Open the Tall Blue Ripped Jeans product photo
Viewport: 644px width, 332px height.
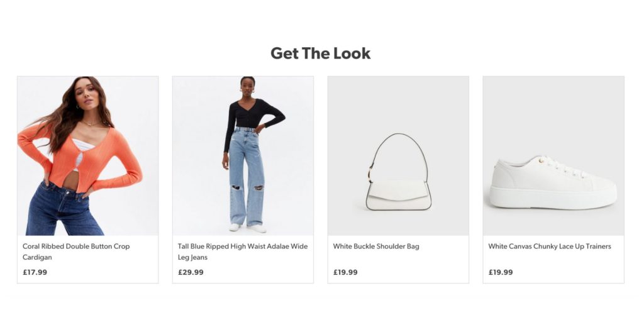[243, 156]
